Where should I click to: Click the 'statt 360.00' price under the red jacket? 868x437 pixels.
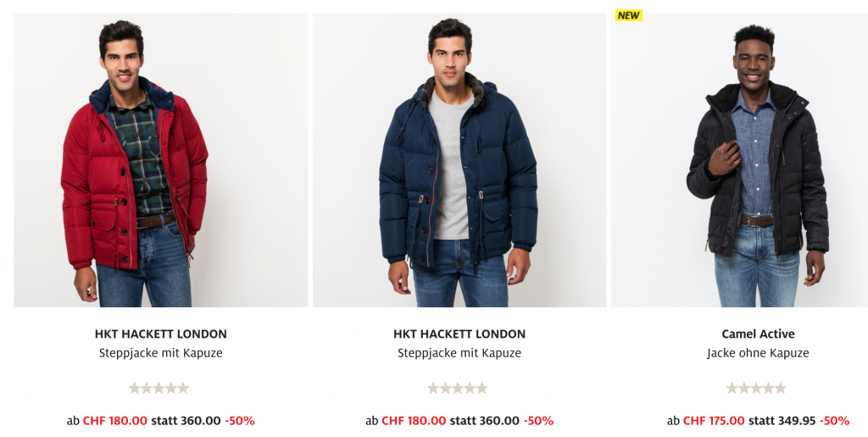[186, 421]
